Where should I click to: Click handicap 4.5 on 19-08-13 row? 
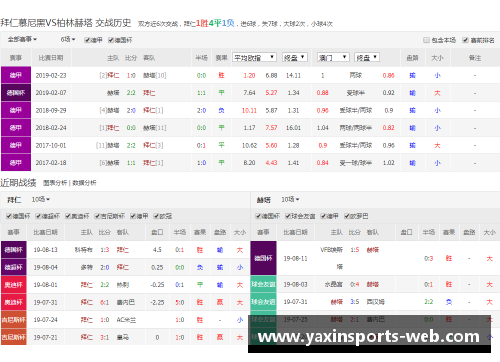(157, 250)
